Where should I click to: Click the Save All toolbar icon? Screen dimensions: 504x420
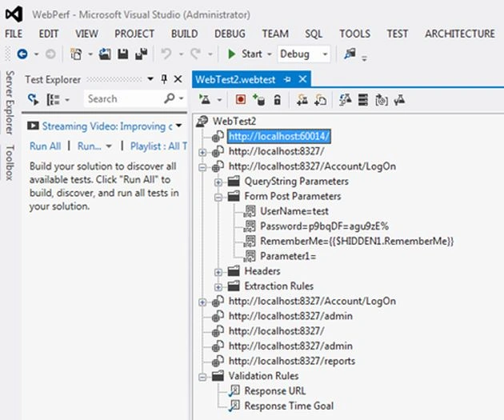(x=141, y=54)
